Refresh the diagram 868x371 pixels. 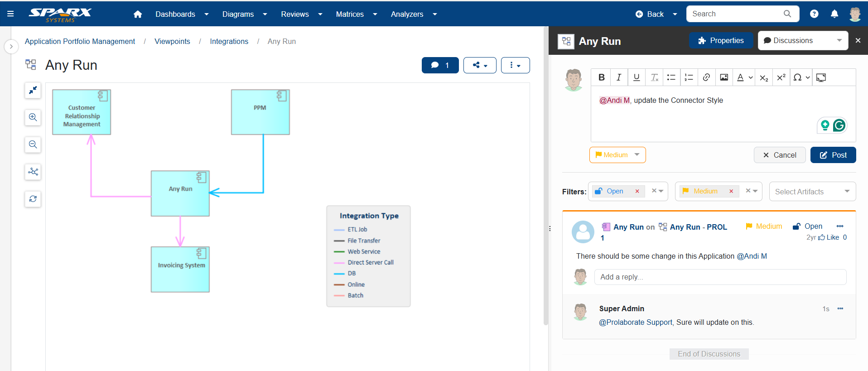[x=33, y=199]
